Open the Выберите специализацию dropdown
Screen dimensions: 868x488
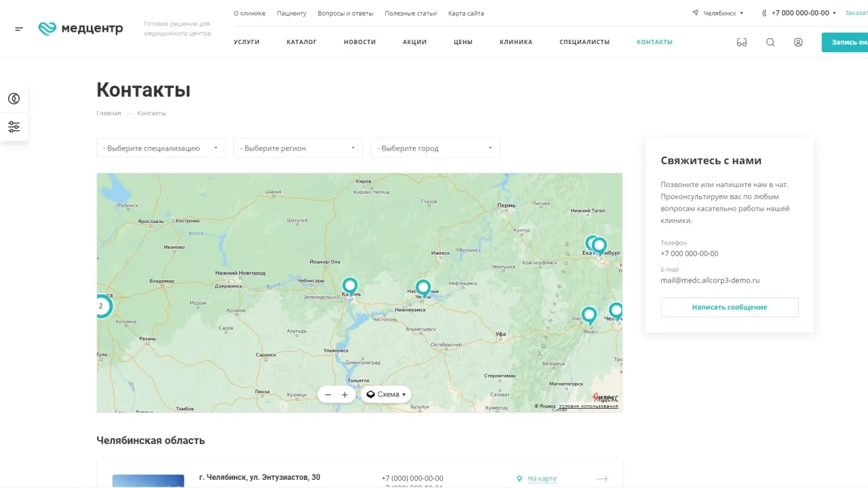pos(161,148)
